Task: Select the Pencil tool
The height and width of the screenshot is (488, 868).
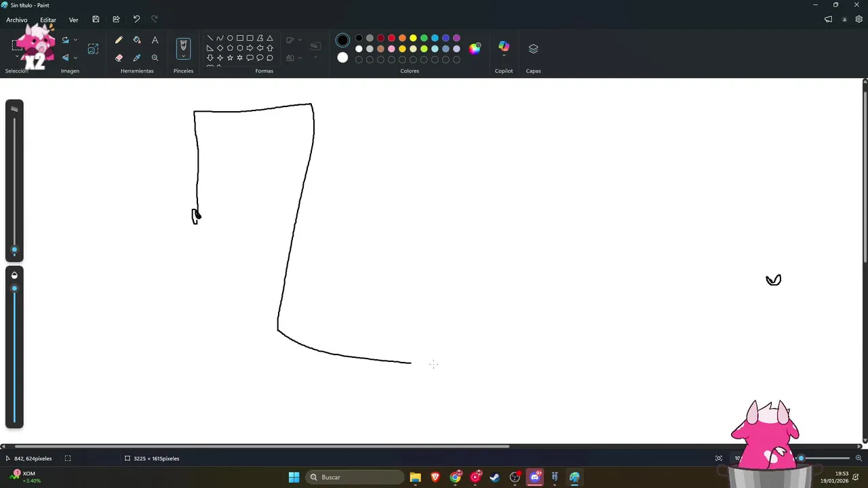Action: 119,41
